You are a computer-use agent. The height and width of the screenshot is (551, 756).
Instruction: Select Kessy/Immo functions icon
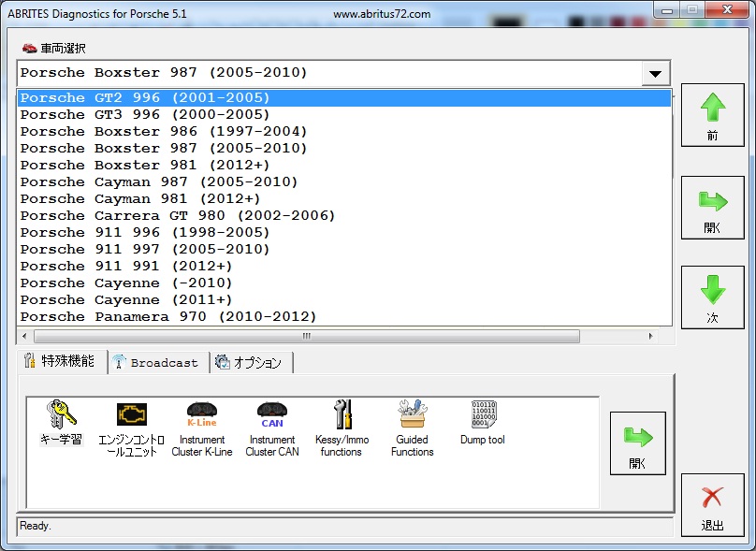(x=342, y=429)
